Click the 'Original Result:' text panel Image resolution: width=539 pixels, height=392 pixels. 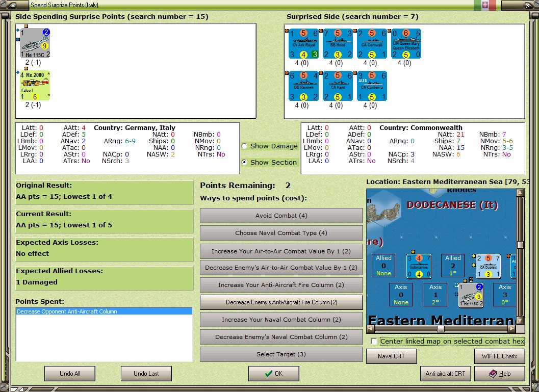click(105, 193)
